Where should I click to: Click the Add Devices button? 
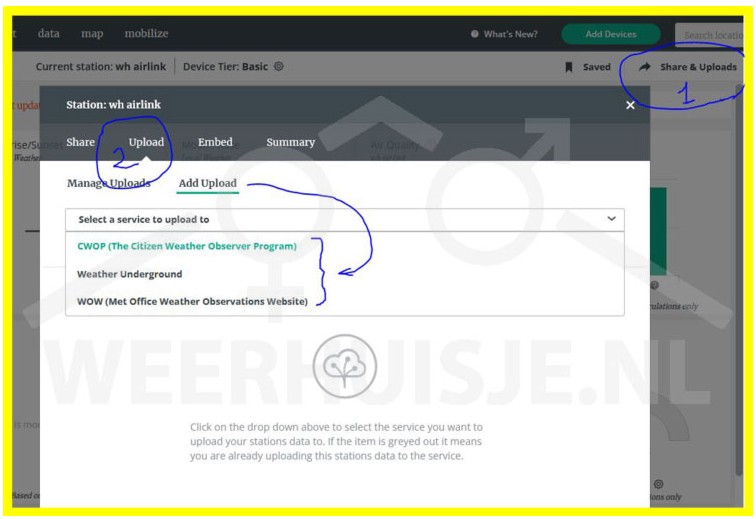click(611, 34)
